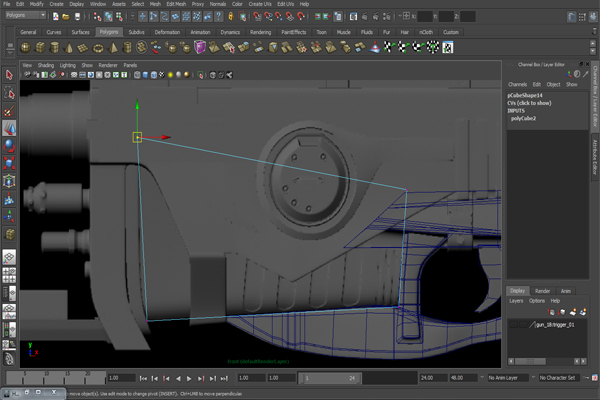The height and width of the screenshot is (400, 600).
Task: Create a polygon sphere from the shelf
Action: tap(25, 47)
